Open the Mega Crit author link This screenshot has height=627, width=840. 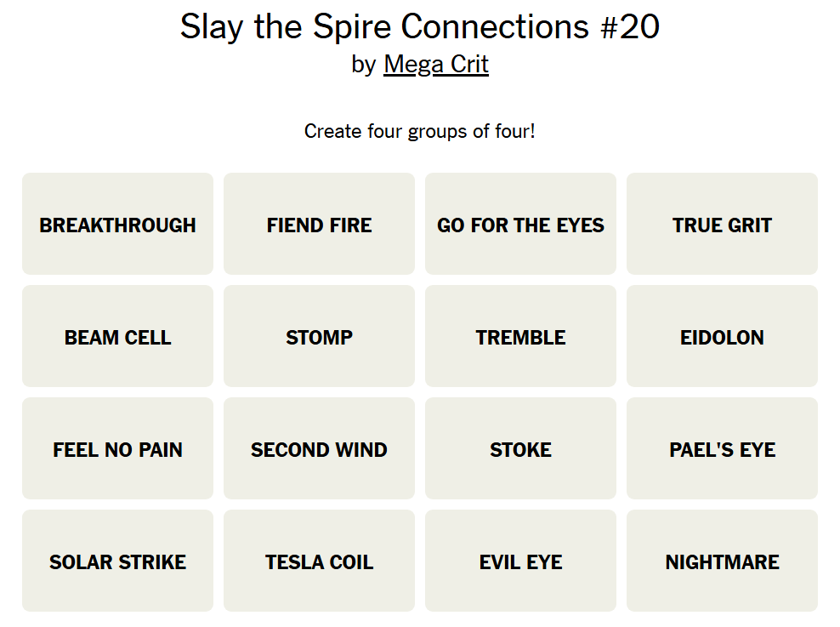pos(436,64)
